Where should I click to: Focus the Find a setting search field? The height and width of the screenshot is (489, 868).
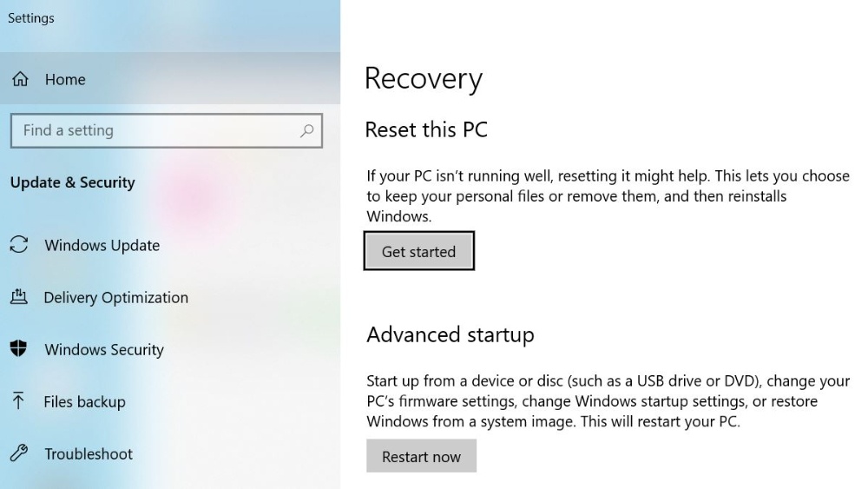(166, 130)
